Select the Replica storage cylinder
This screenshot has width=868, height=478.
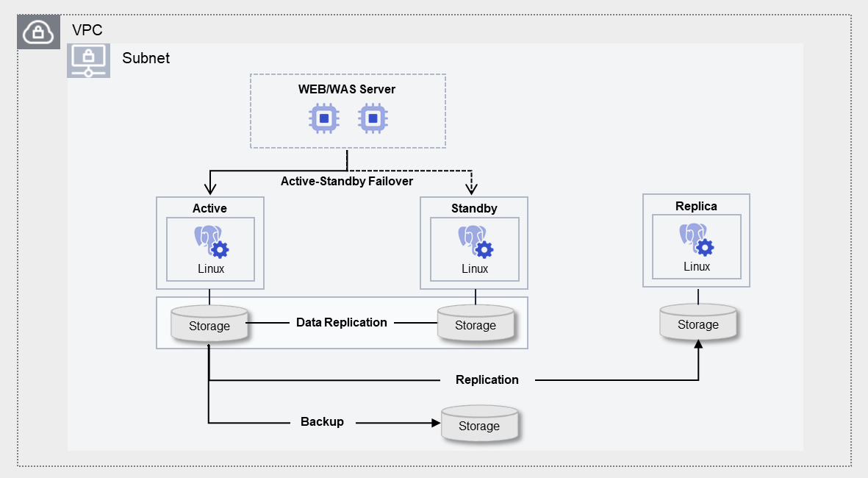tap(698, 323)
